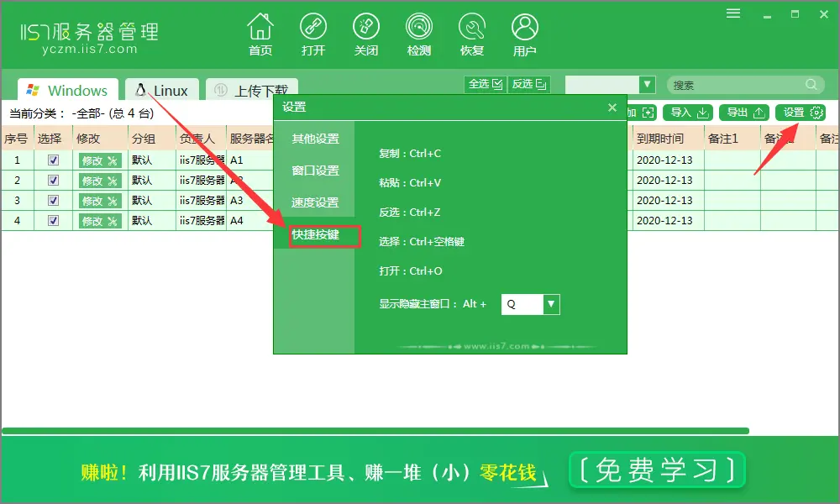Click 修改 edit button for row 2
The width and height of the screenshot is (840, 504).
[x=100, y=181]
